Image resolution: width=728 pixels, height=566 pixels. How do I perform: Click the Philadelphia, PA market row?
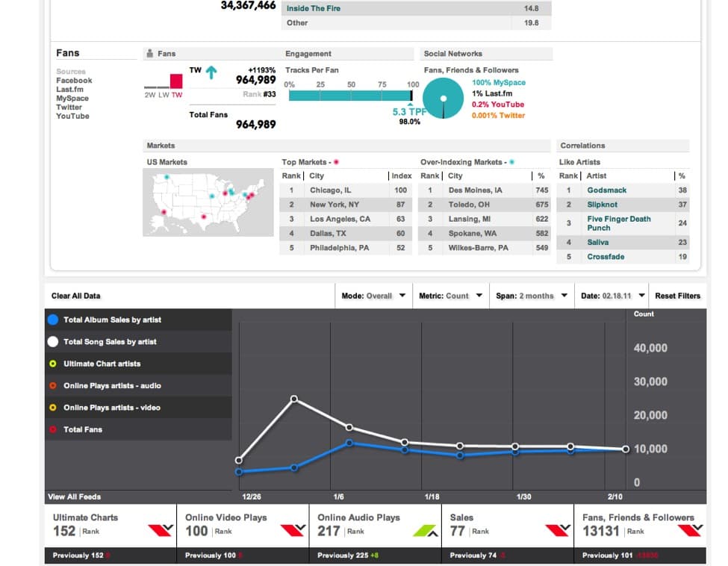click(x=346, y=247)
